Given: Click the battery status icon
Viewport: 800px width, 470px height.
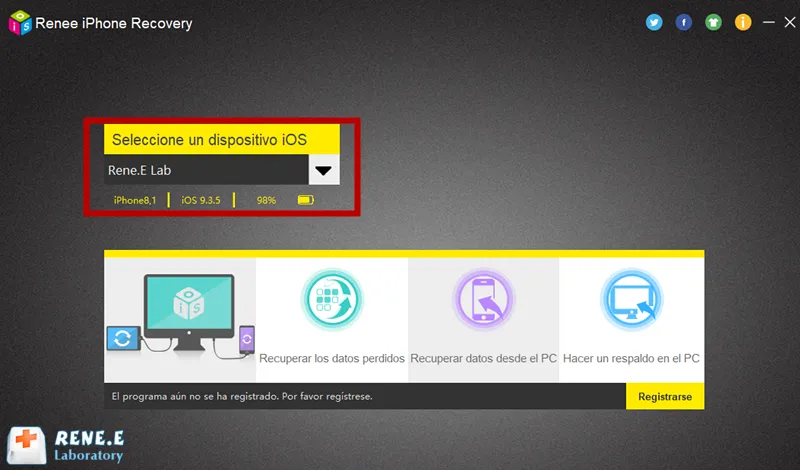Looking at the screenshot, I should click(306, 200).
